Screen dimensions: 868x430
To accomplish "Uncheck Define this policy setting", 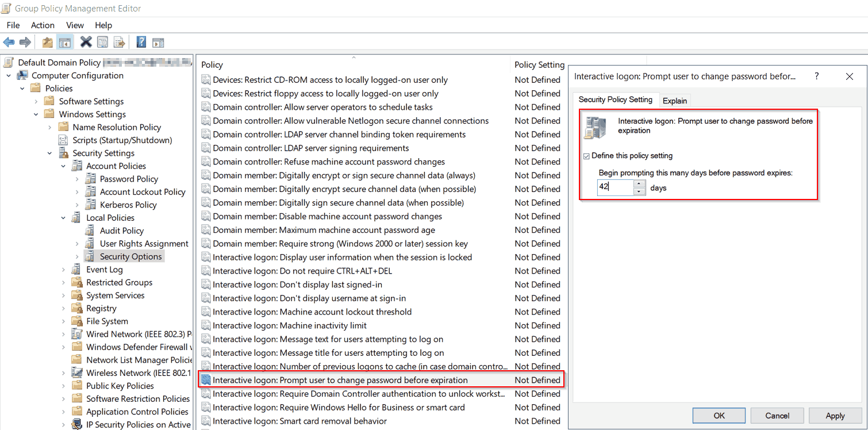I will pos(587,155).
